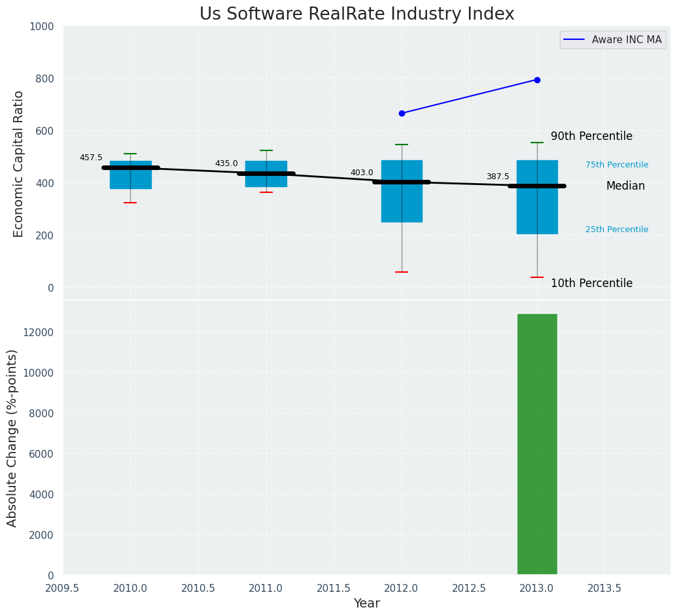Click the Economic Capital Ratio axis label
Viewport: 677px width, 616px height.
tap(19, 163)
